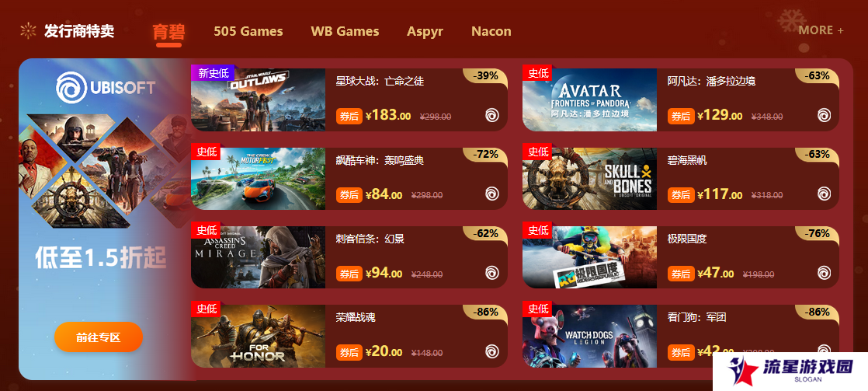Switch to the 505 Games tab
Viewport: 868px width, 391px height.
[x=248, y=32]
